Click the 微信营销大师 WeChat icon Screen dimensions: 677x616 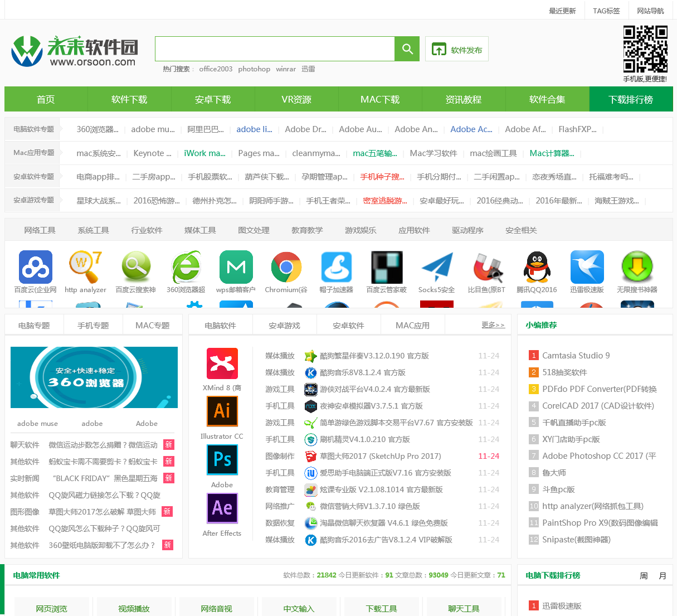(x=310, y=506)
